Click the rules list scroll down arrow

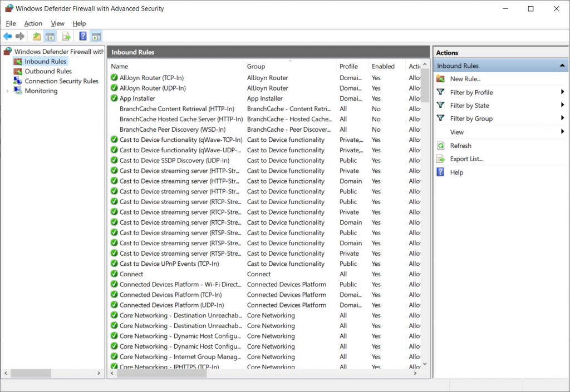coord(425,364)
